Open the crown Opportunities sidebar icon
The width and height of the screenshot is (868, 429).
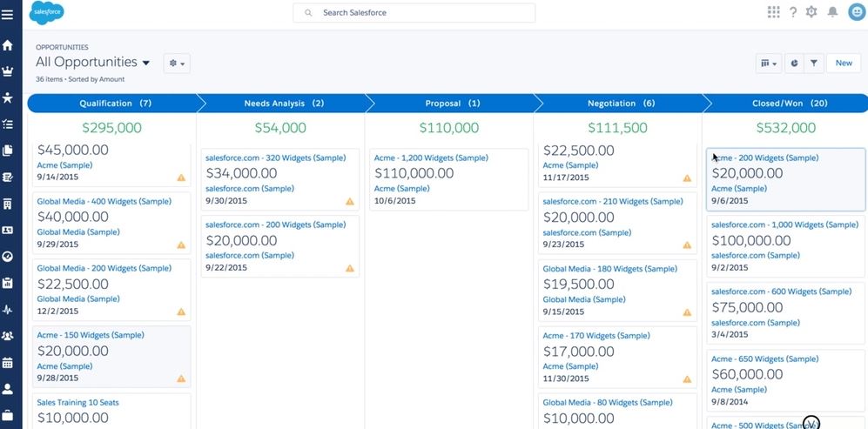click(7, 71)
